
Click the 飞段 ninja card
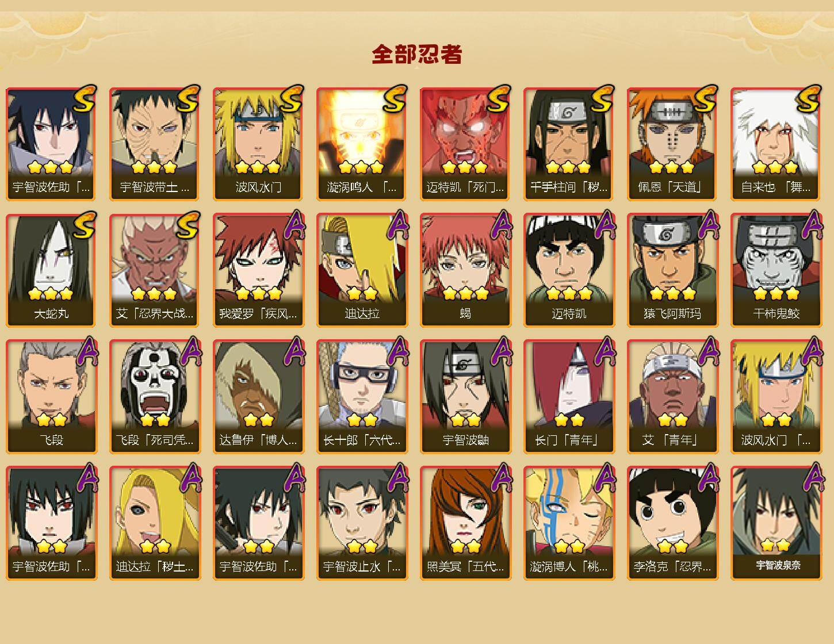click(x=51, y=397)
